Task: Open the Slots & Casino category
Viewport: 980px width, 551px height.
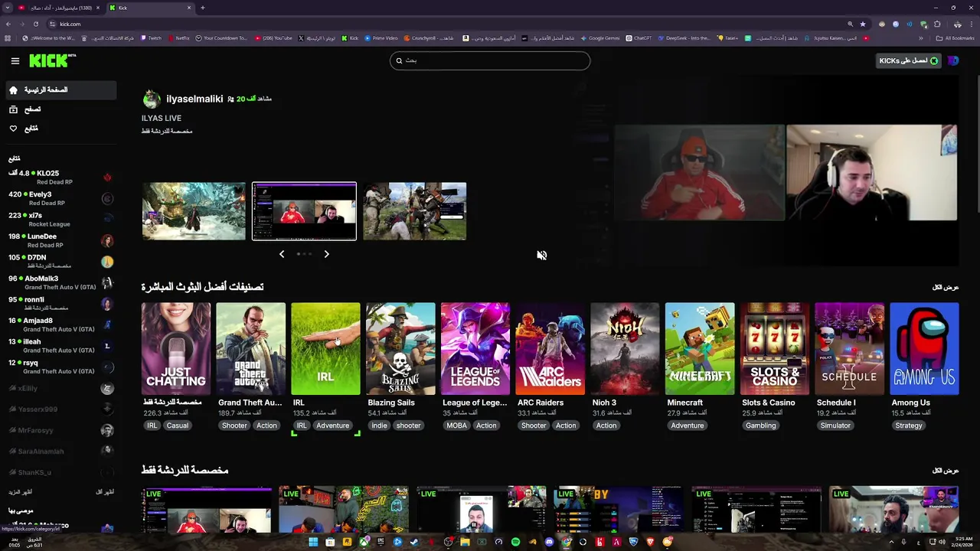Action: tap(774, 349)
